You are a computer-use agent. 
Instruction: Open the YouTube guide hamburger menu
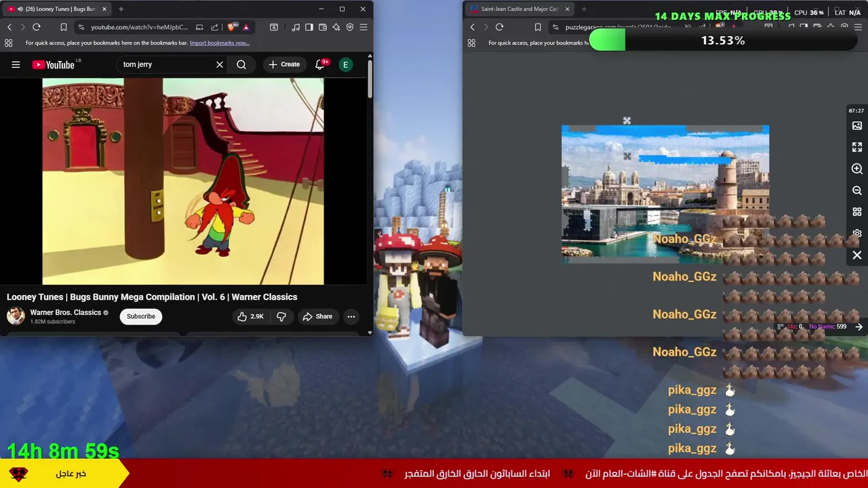coord(16,64)
